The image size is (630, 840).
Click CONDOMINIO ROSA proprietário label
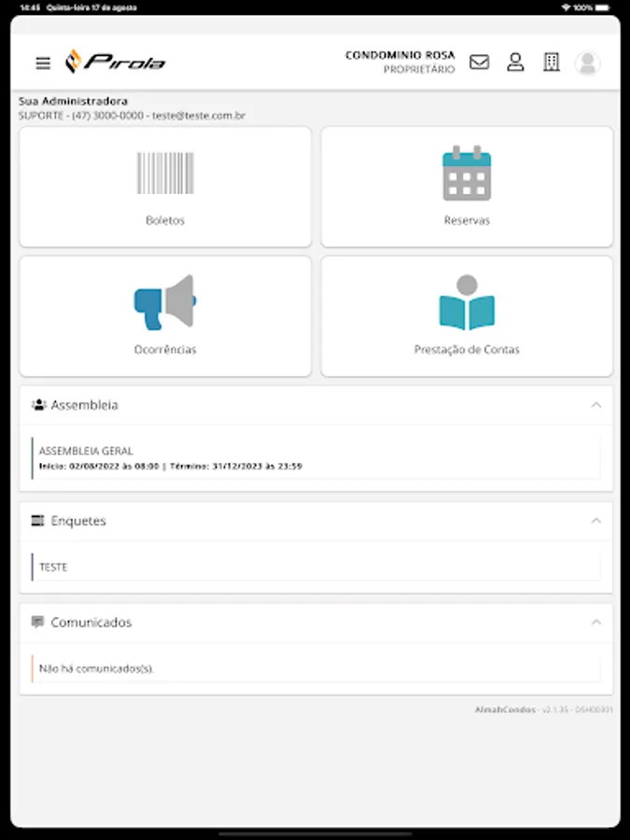(399, 63)
